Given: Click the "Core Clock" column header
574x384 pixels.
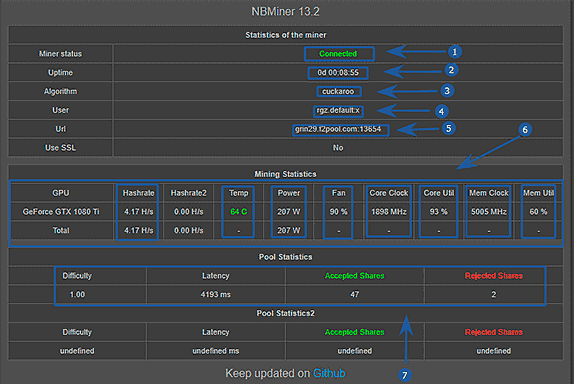Looking at the screenshot, I should 389,193.
